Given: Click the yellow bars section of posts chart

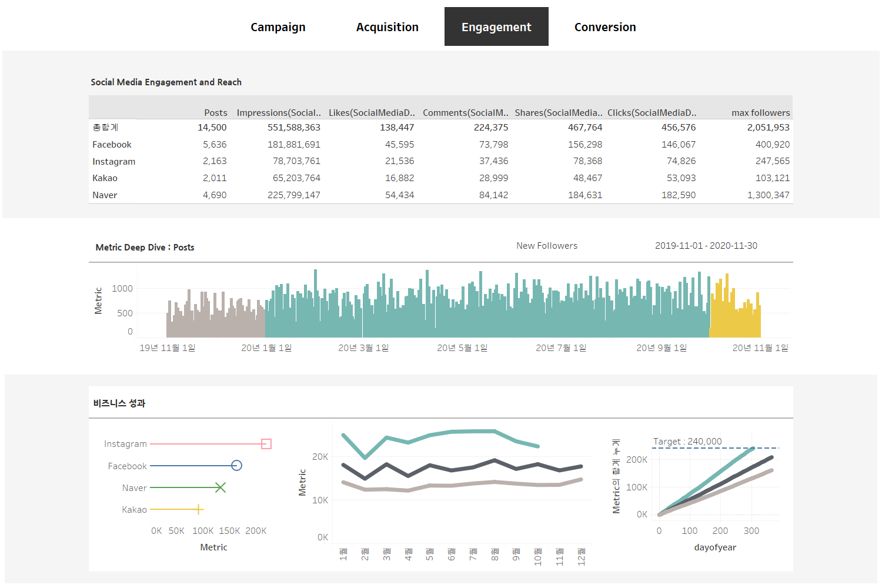Looking at the screenshot, I should [735, 318].
